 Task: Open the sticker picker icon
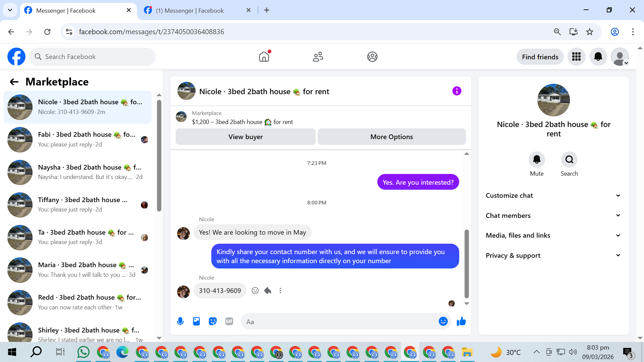point(213,321)
